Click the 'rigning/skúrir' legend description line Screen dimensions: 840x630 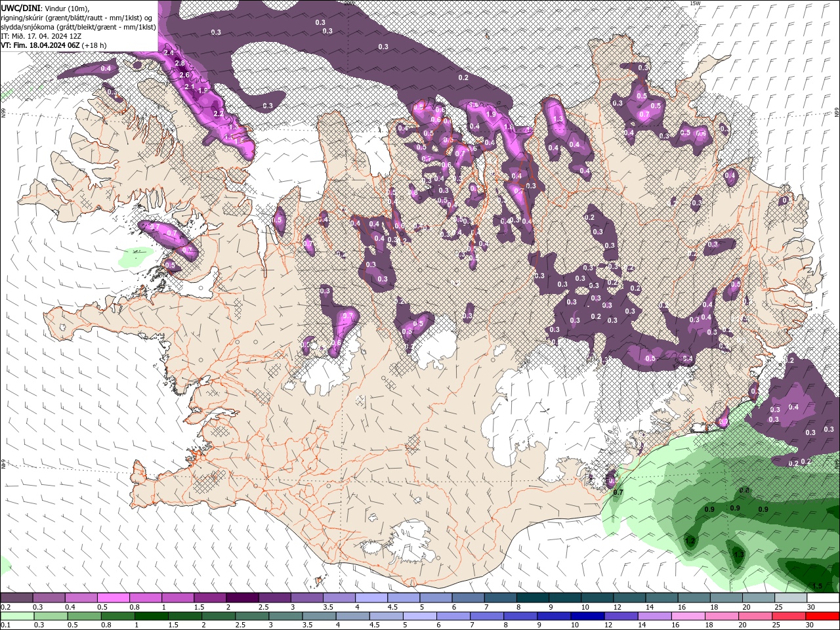point(77,18)
